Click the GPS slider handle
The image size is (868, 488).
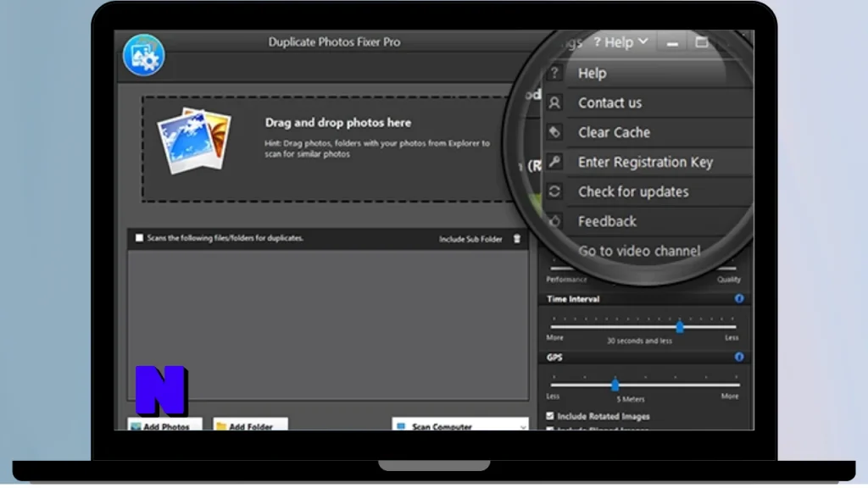pyautogui.click(x=615, y=385)
